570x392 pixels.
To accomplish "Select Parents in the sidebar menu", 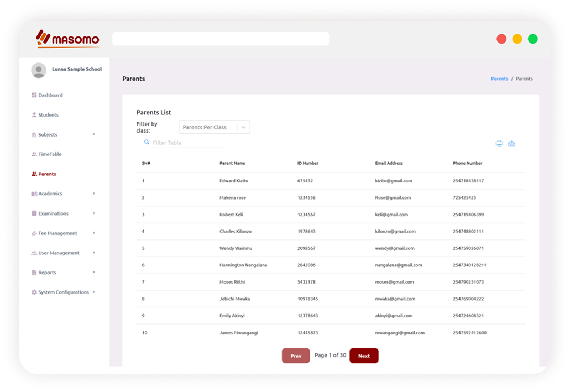I will pos(46,174).
